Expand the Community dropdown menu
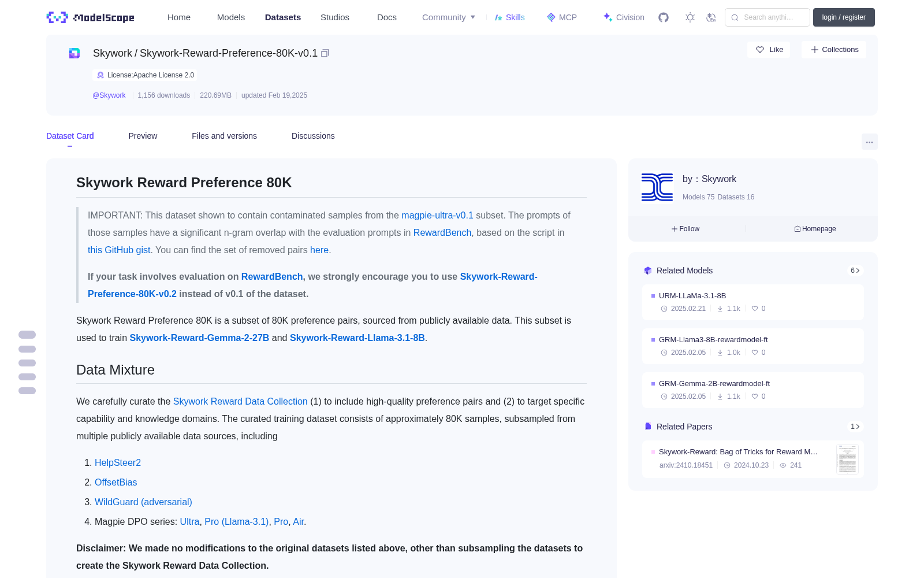924x578 pixels. click(x=449, y=17)
